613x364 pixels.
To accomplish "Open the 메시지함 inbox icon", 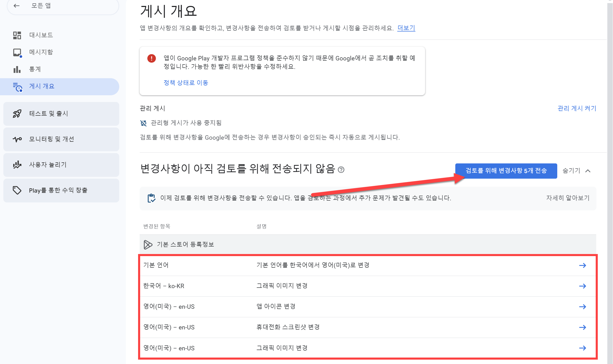I will (17, 52).
